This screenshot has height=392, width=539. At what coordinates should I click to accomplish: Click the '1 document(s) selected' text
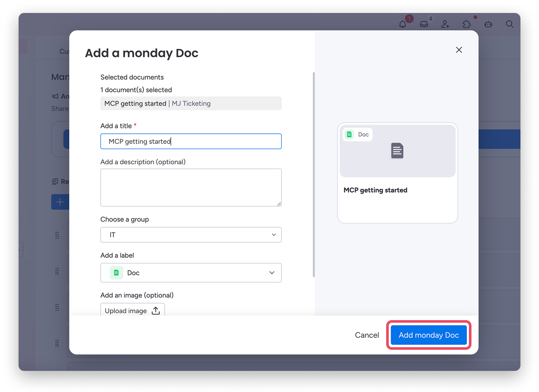pyautogui.click(x=136, y=90)
